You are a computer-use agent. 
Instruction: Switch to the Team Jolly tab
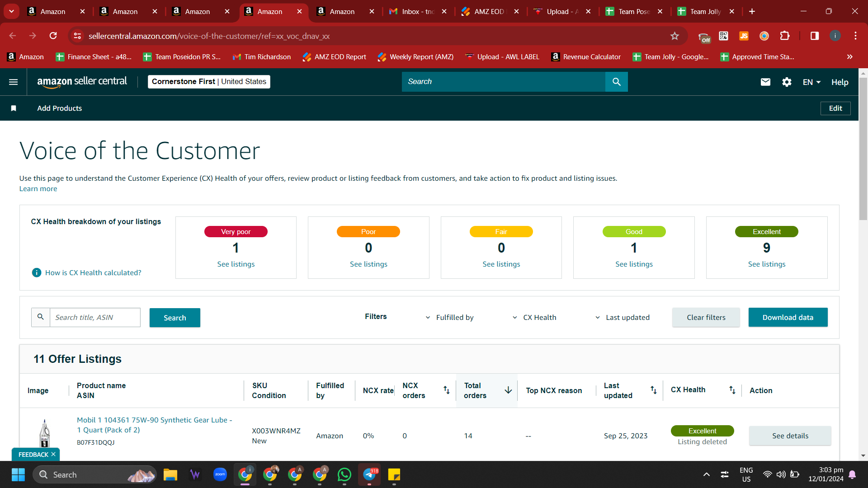coord(705,11)
